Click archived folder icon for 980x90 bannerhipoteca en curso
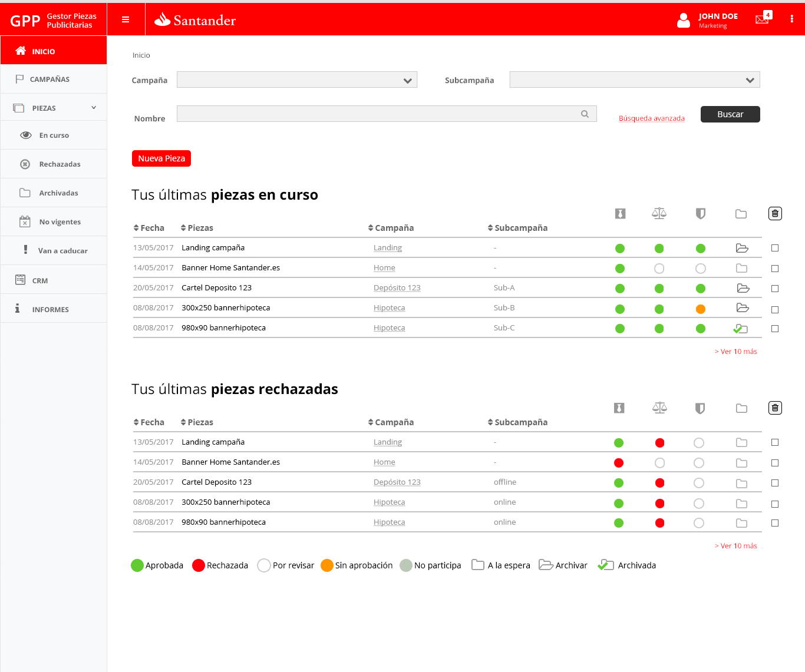Image resolution: width=805 pixels, height=672 pixels. coord(741,329)
